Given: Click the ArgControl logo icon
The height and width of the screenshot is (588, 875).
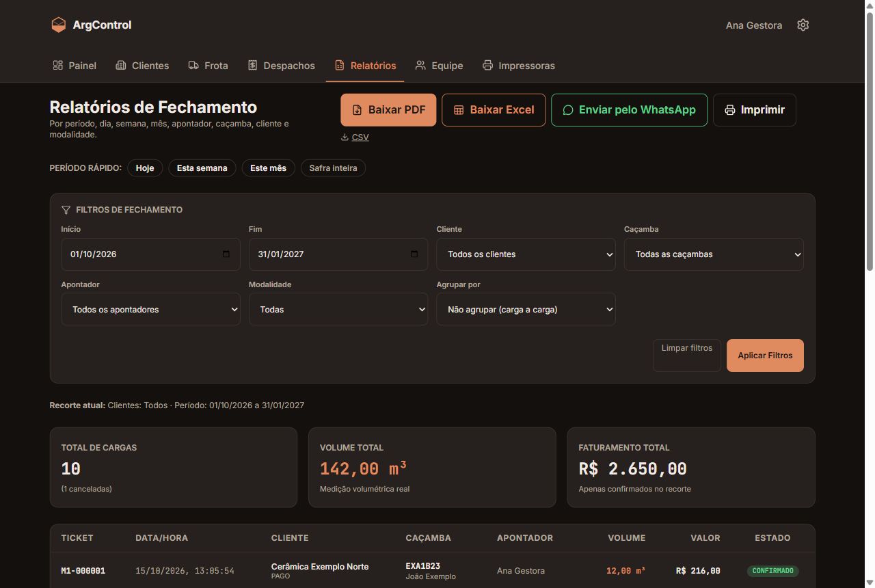Looking at the screenshot, I should (x=58, y=25).
